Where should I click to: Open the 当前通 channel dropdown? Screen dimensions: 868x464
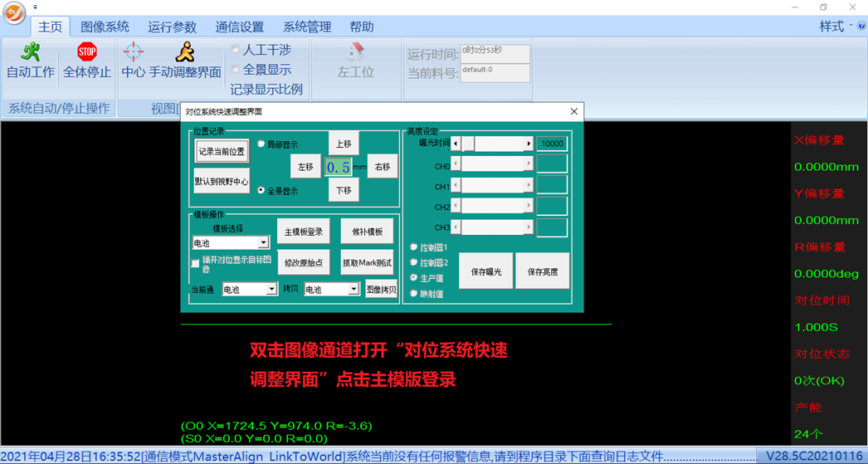(271, 290)
